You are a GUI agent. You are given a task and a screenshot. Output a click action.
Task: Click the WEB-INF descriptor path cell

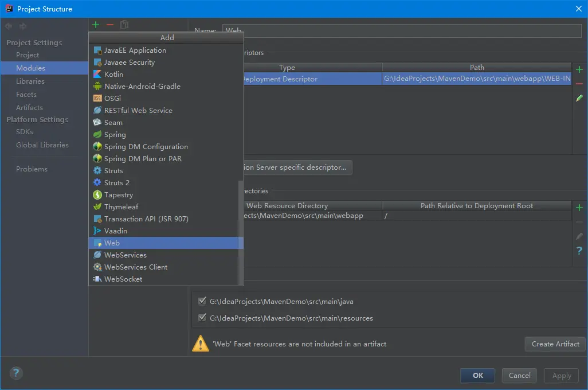pos(477,79)
